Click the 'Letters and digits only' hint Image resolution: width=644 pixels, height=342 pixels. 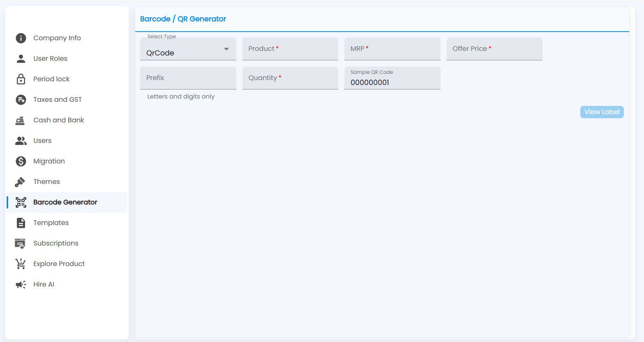click(181, 96)
